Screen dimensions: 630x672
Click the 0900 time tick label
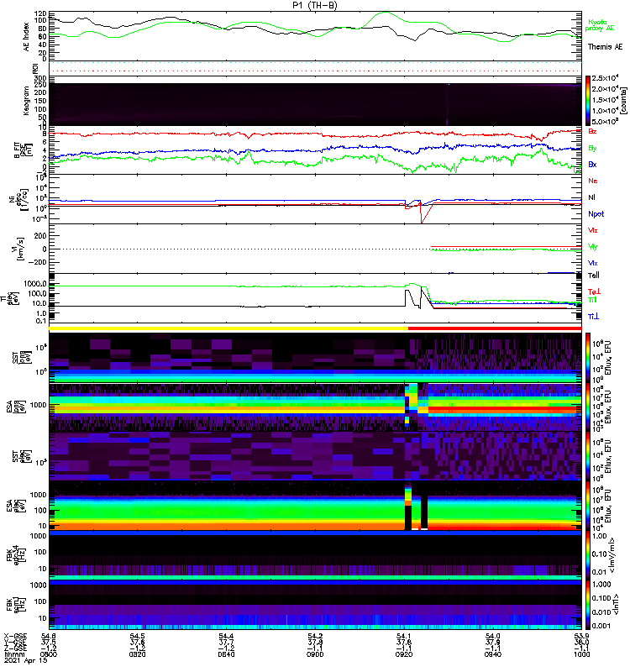click(315, 654)
